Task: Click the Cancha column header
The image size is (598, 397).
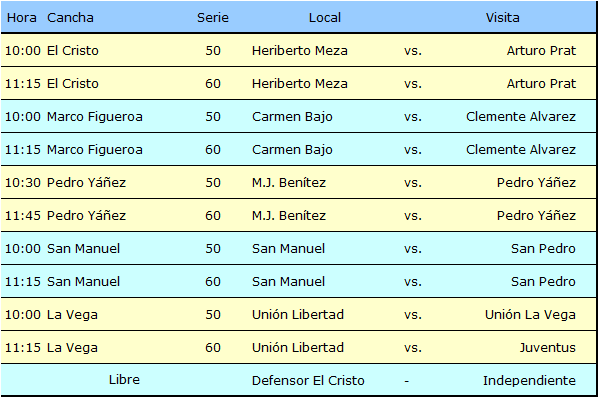Action: tap(70, 18)
